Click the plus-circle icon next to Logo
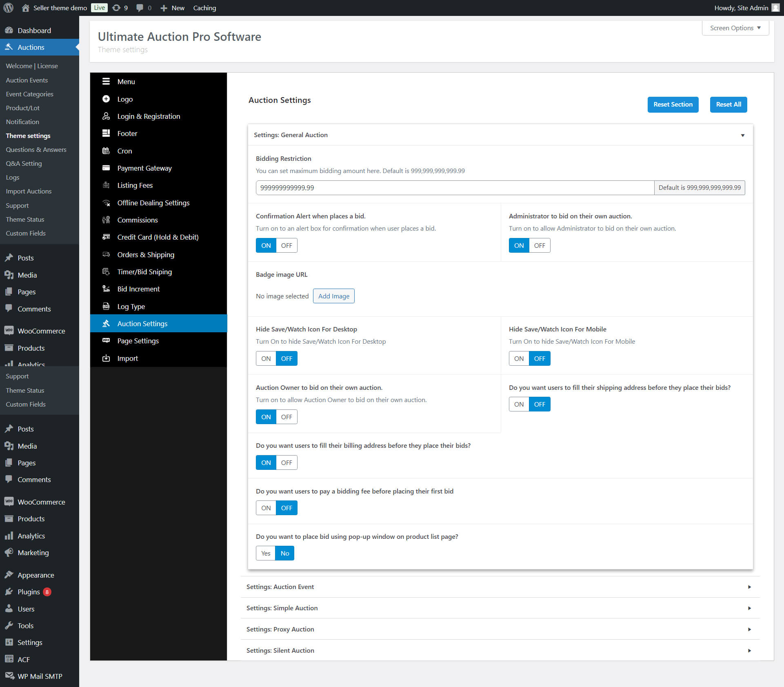Image resolution: width=784 pixels, height=687 pixels. click(x=106, y=99)
